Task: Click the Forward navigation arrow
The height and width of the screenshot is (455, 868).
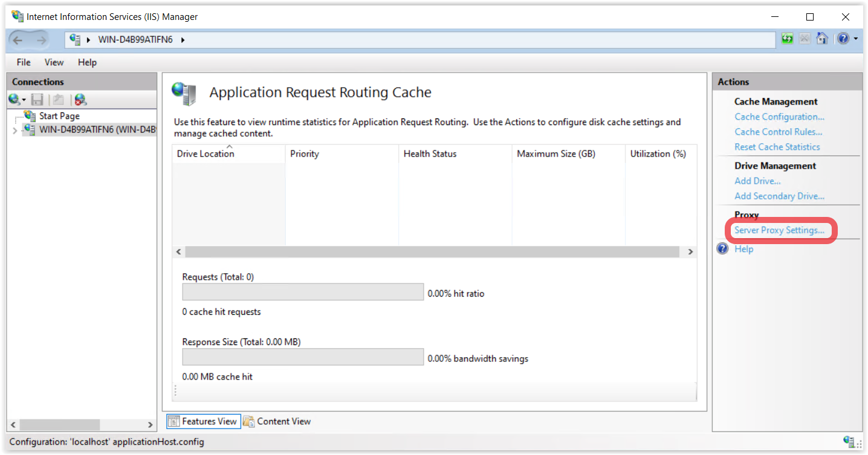Action: coord(41,40)
